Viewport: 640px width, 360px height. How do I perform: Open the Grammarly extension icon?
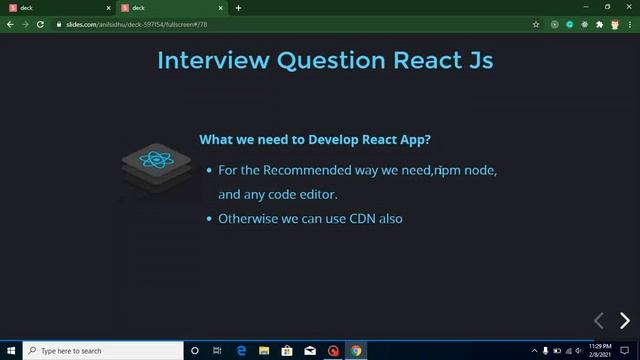(x=569, y=24)
